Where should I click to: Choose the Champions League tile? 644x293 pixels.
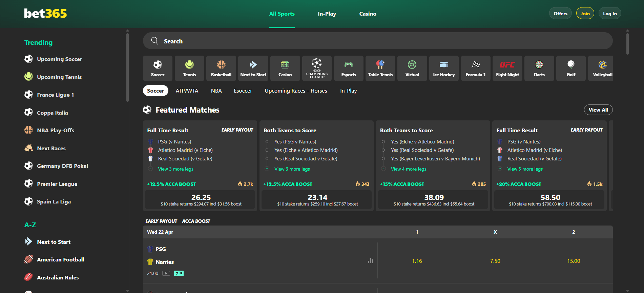tap(317, 68)
